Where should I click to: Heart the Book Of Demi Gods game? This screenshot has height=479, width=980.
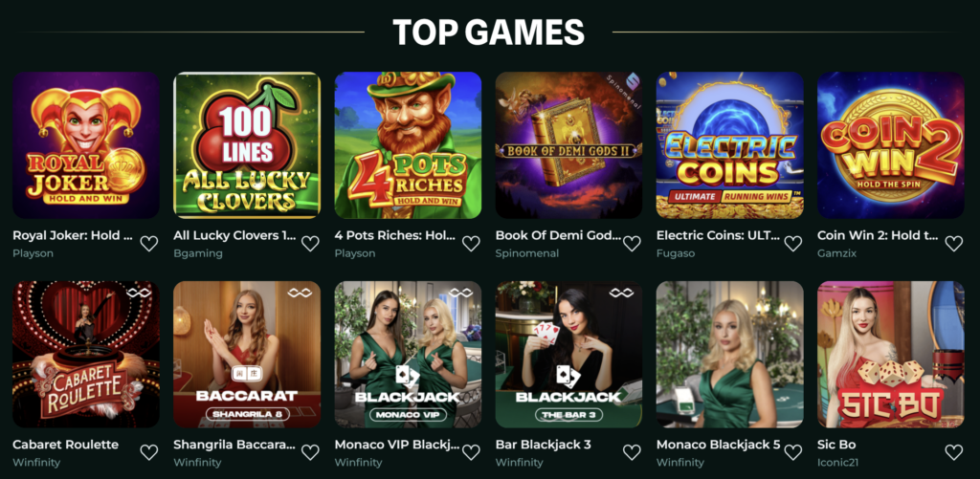coord(632,244)
